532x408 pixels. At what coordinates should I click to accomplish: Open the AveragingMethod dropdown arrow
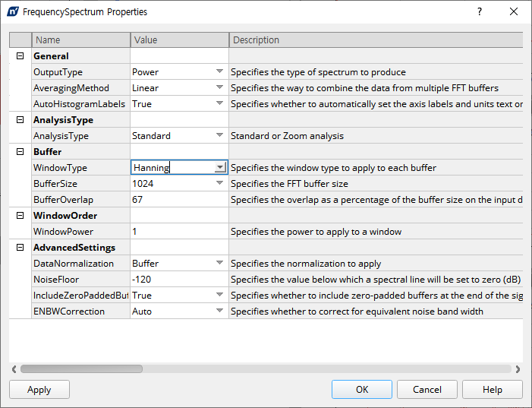point(219,87)
